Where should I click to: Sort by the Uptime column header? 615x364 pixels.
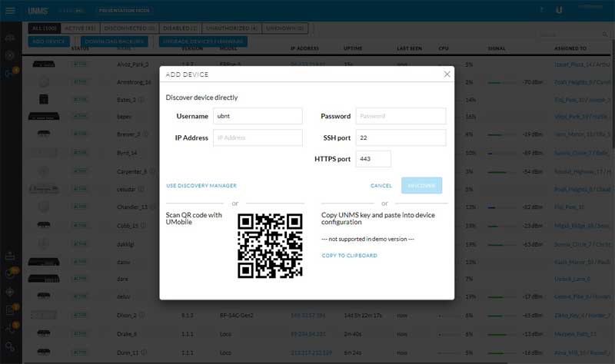click(353, 48)
